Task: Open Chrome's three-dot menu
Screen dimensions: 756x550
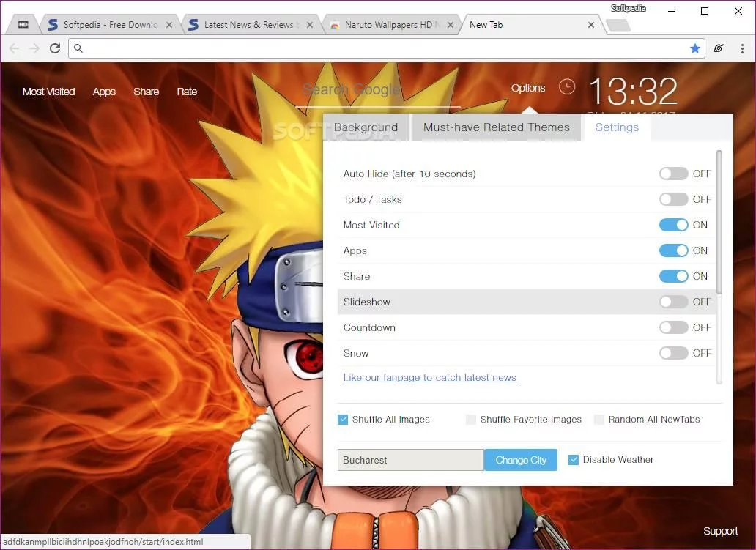Action: coord(742,48)
